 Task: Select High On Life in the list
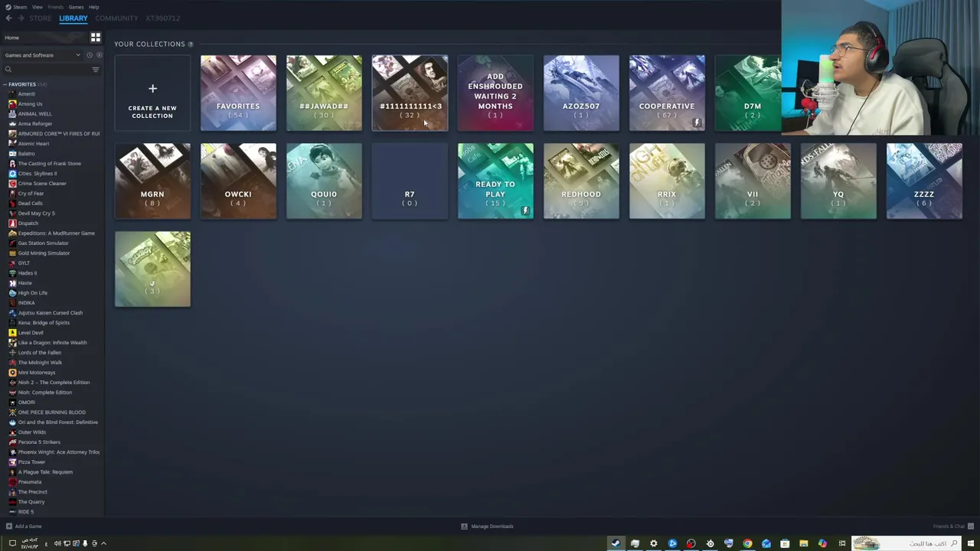tap(32, 293)
